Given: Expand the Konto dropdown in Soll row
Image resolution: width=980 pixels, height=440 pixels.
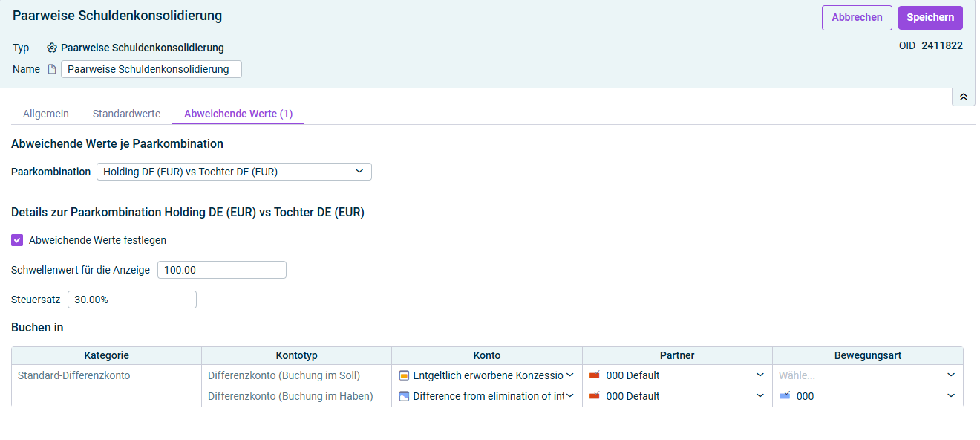Looking at the screenshot, I should tap(570, 375).
